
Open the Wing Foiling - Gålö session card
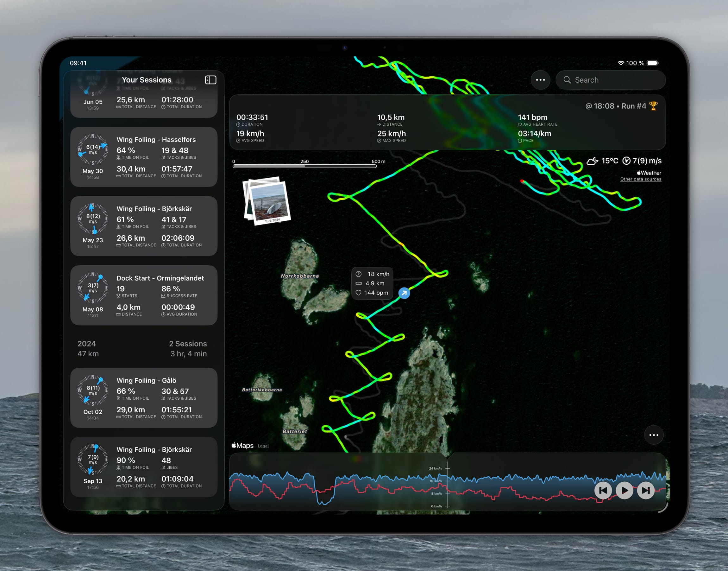point(144,398)
